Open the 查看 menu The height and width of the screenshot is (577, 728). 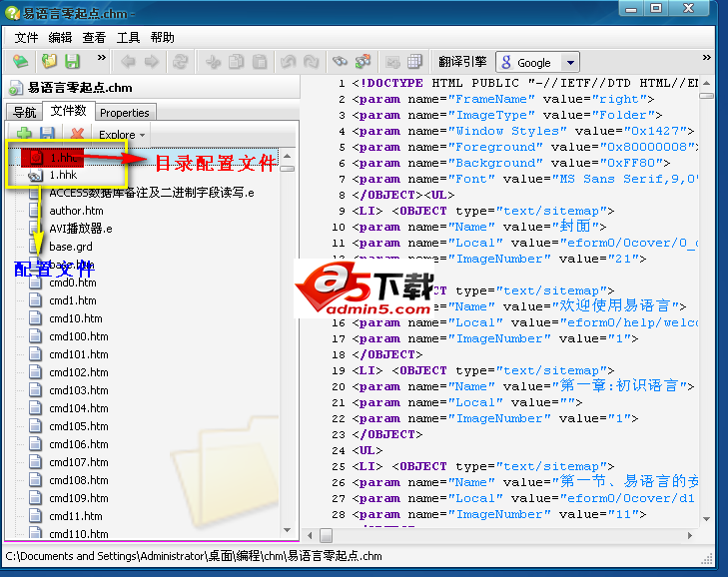(x=94, y=37)
